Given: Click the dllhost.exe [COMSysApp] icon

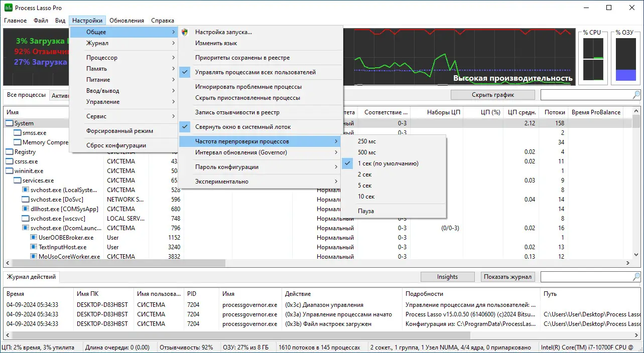Looking at the screenshot, I should [26, 209].
